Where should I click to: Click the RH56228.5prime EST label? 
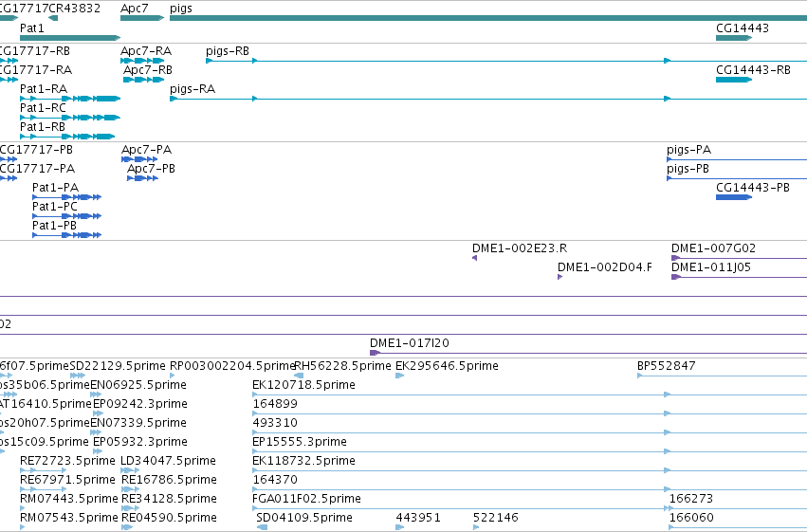point(342,366)
